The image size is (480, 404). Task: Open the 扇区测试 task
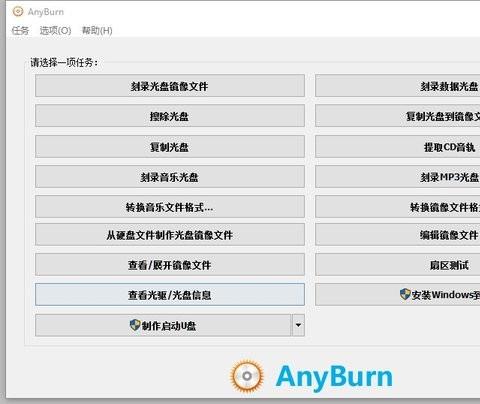398,265
